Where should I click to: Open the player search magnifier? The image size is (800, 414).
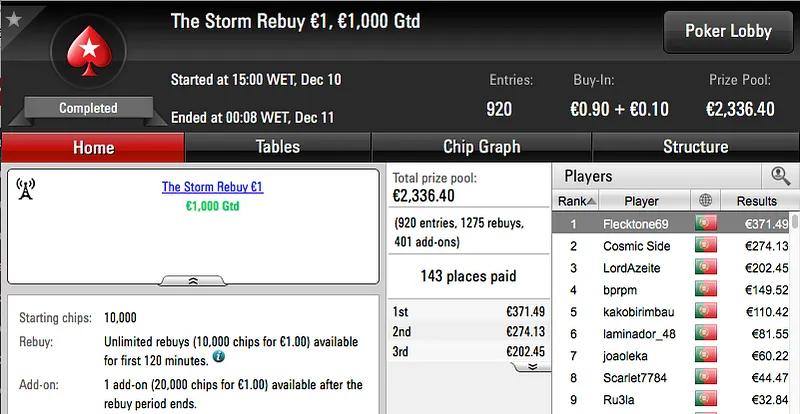[780, 176]
